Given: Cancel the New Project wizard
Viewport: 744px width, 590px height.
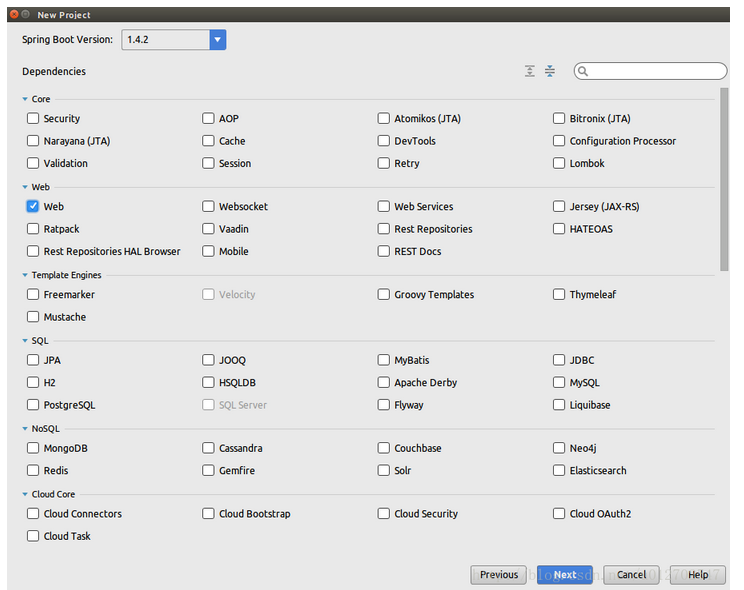Looking at the screenshot, I should tap(631, 575).
